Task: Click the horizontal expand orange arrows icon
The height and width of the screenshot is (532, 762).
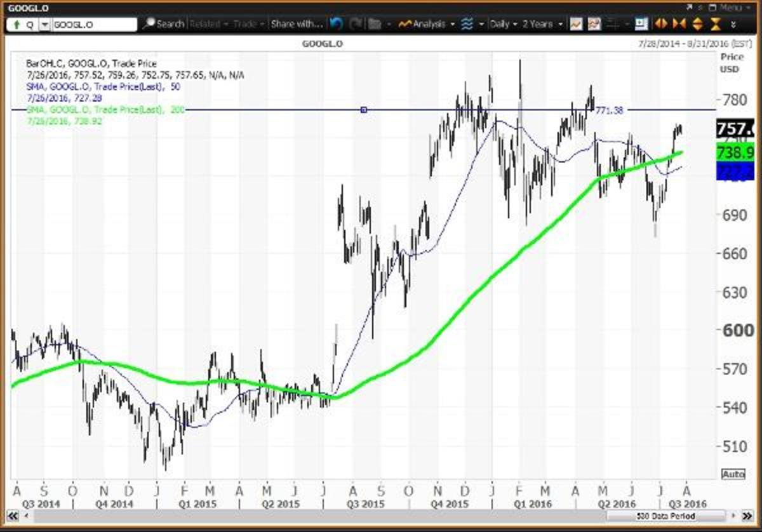Action: (x=661, y=24)
